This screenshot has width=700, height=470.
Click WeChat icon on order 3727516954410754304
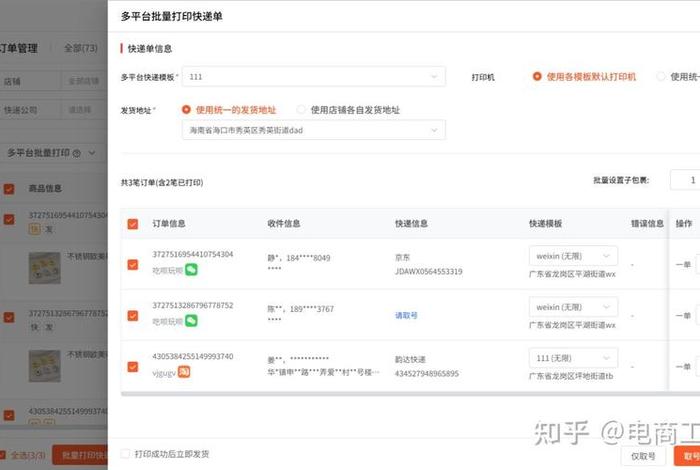pyautogui.click(x=191, y=270)
